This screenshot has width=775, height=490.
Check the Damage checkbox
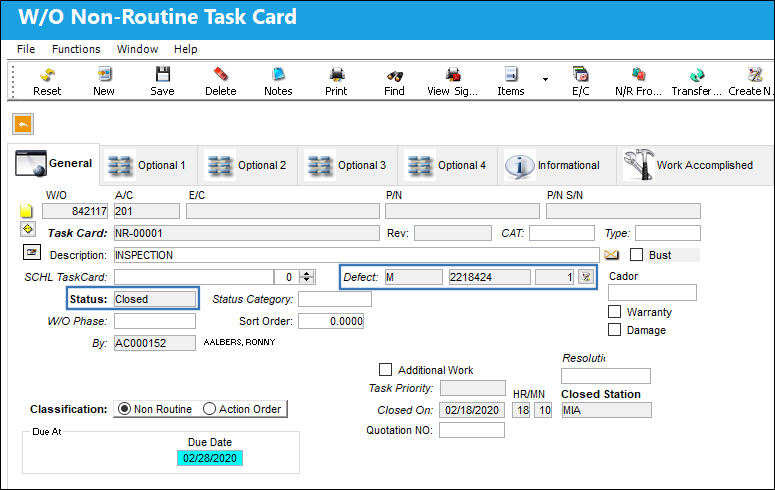pyautogui.click(x=614, y=329)
